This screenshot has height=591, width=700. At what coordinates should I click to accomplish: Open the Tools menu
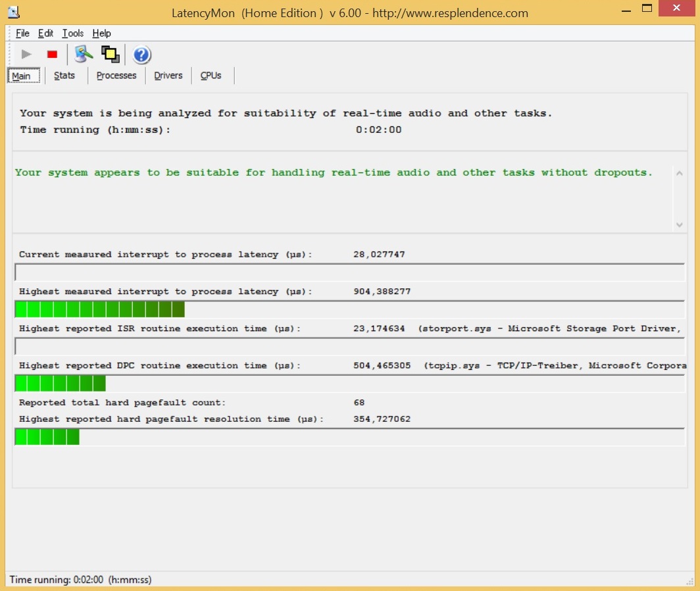pos(72,33)
